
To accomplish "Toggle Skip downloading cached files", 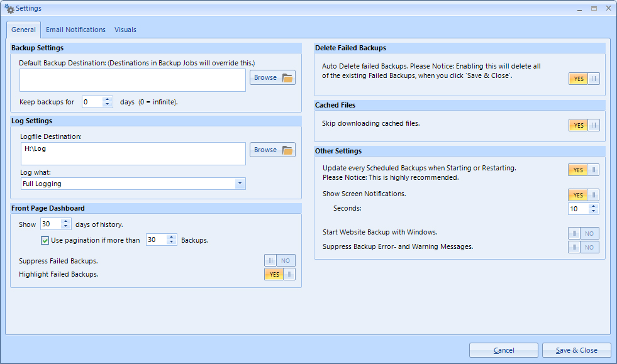I will point(584,125).
